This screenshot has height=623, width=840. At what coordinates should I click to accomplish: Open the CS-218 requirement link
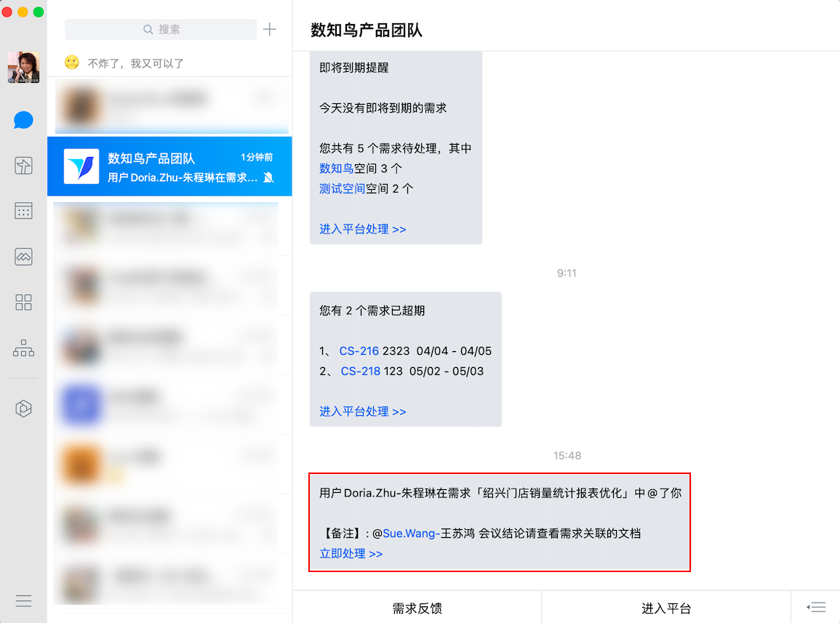(361, 371)
